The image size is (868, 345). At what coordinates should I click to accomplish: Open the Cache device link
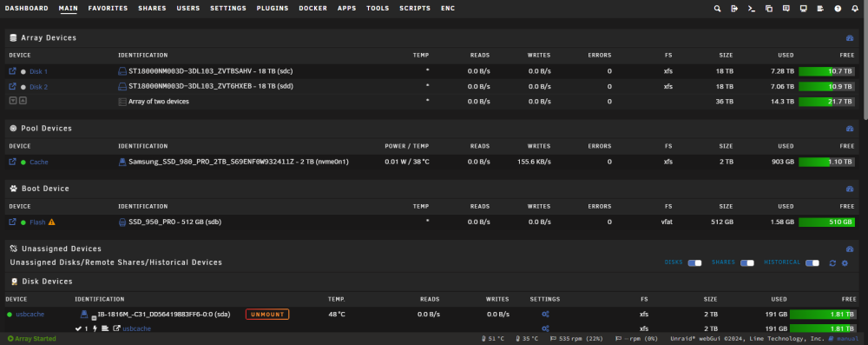click(x=39, y=162)
